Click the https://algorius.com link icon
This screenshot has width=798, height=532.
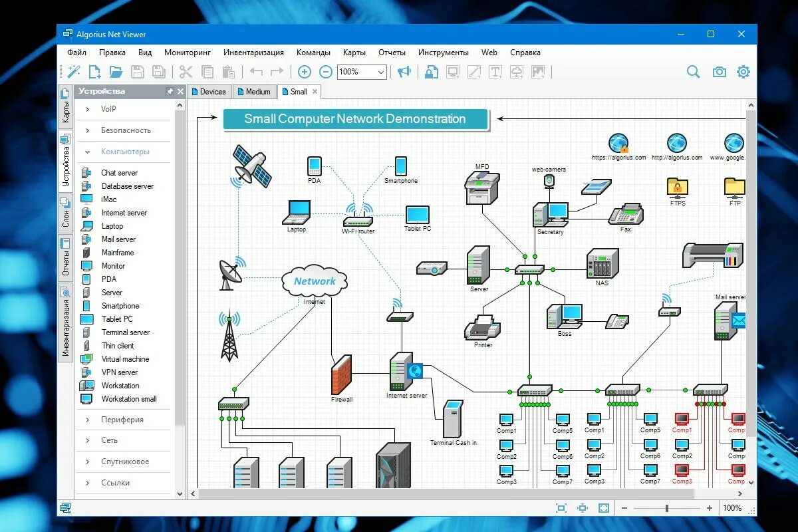pos(618,143)
